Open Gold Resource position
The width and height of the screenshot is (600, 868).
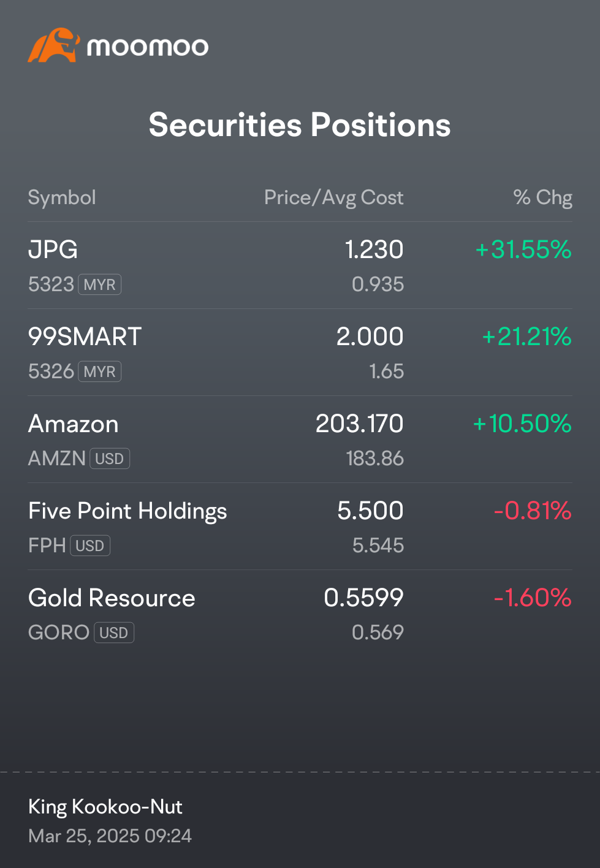click(300, 614)
